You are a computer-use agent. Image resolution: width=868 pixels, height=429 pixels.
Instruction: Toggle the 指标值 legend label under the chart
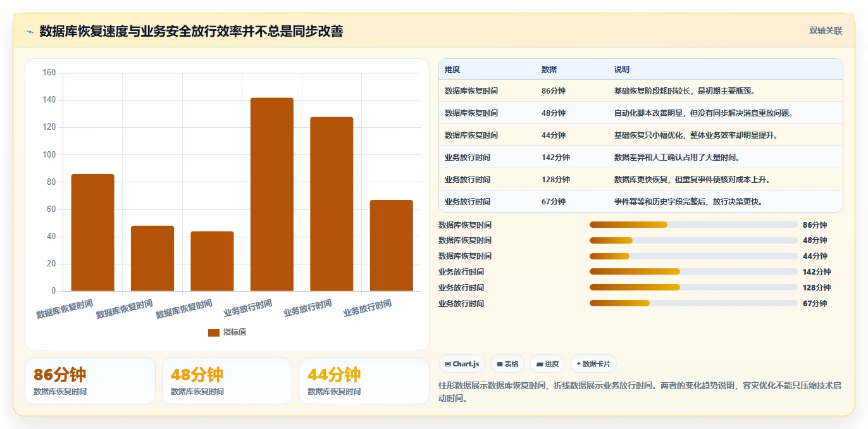(235, 332)
